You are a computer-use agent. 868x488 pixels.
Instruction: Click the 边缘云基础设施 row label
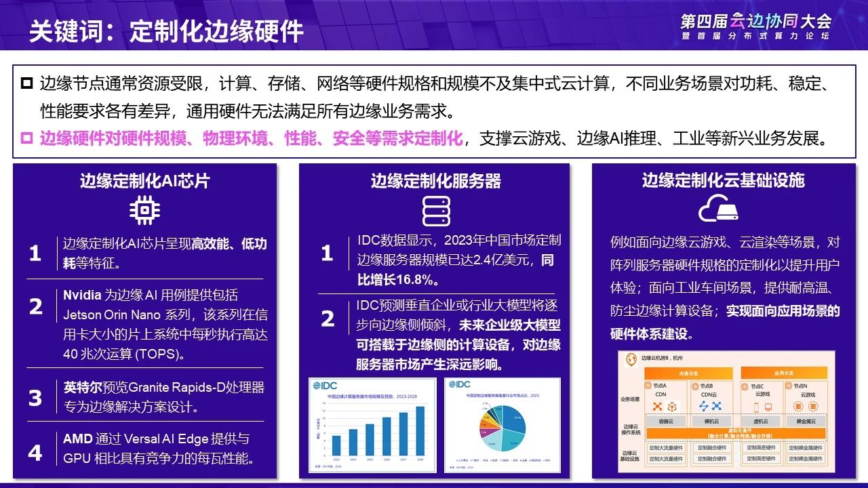631,456
